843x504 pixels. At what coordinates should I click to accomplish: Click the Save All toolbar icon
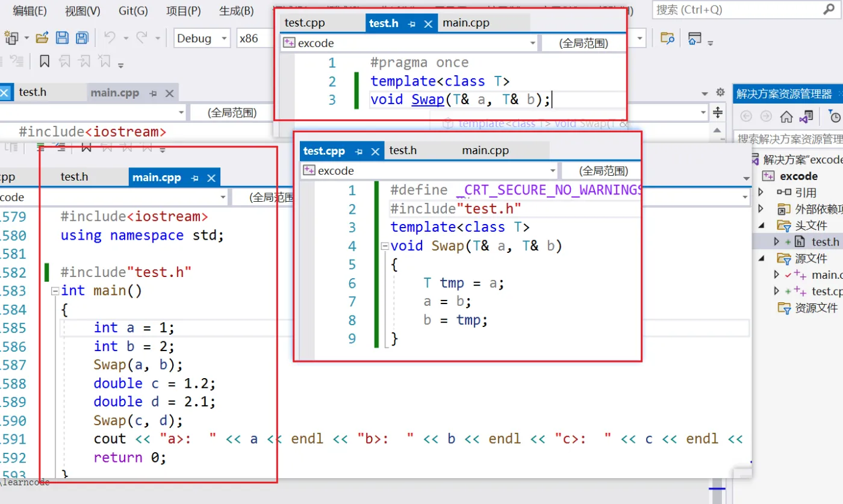pos(81,38)
